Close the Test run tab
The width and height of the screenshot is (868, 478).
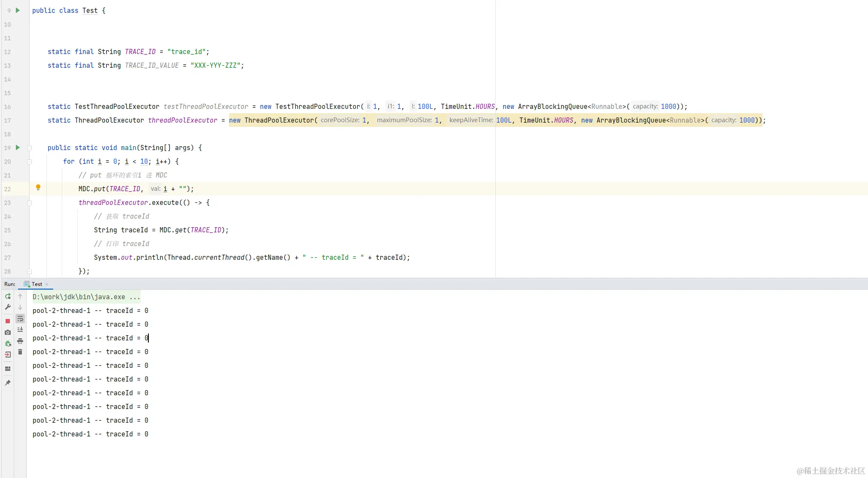(x=47, y=284)
